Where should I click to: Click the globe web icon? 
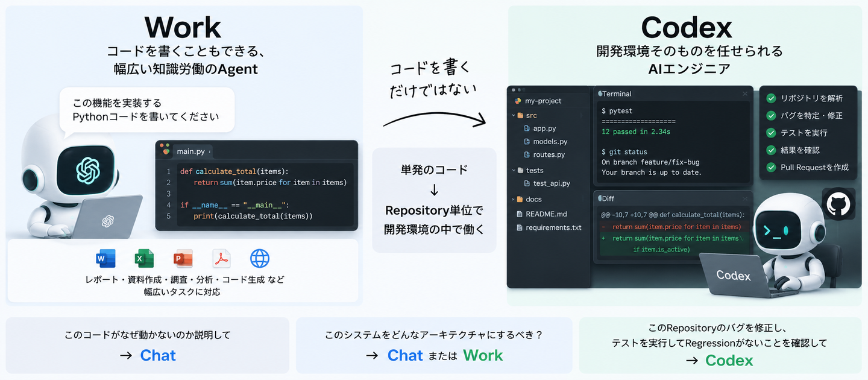[x=260, y=259]
